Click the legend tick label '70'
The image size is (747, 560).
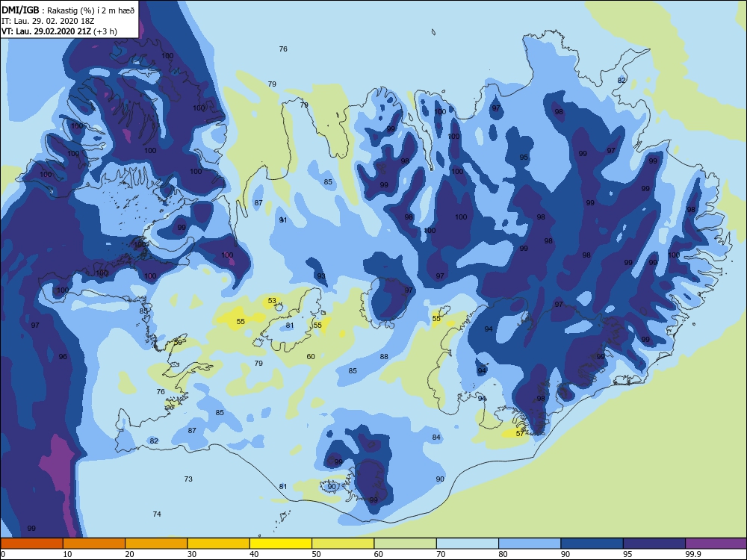(x=441, y=554)
